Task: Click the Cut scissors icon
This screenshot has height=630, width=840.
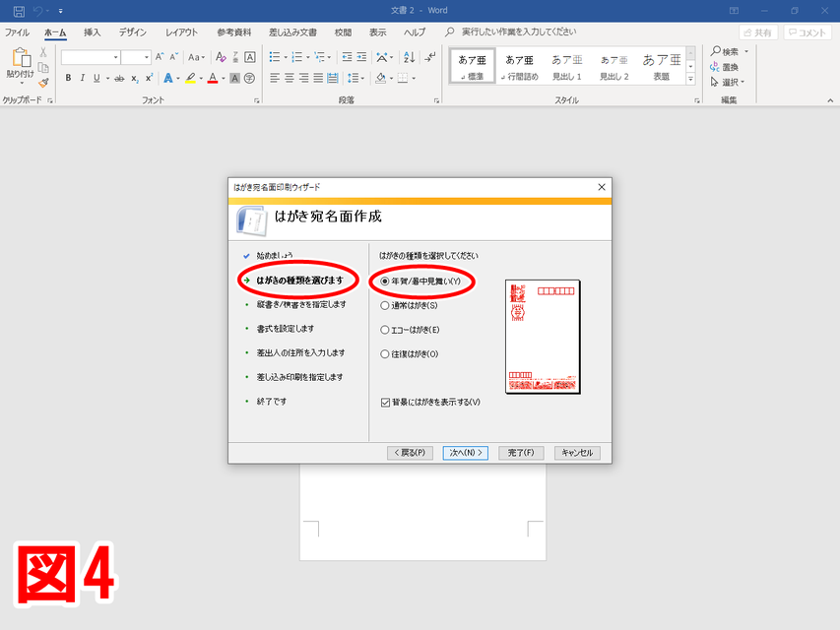Action: [x=43, y=52]
